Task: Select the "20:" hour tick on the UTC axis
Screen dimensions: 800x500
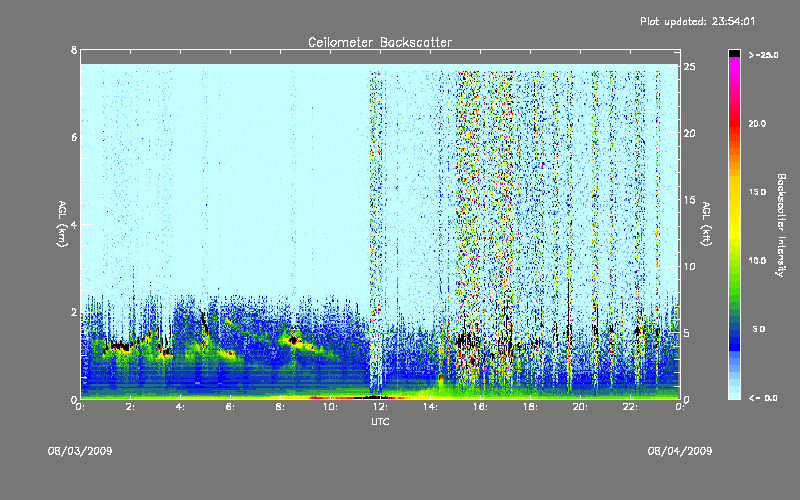Action: pyautogui.click(x=580, y=407)
